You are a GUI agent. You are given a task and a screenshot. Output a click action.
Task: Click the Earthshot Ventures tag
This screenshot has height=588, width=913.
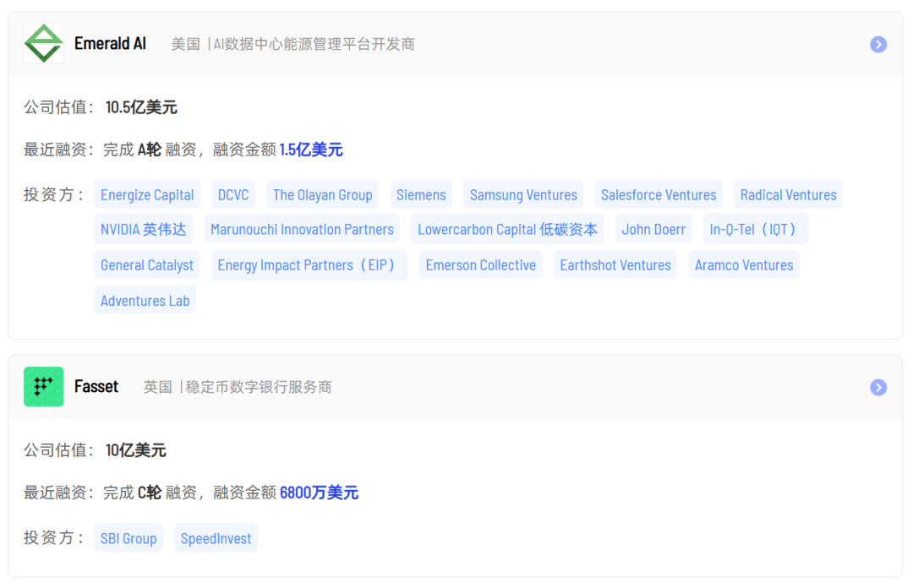point(615,265)
